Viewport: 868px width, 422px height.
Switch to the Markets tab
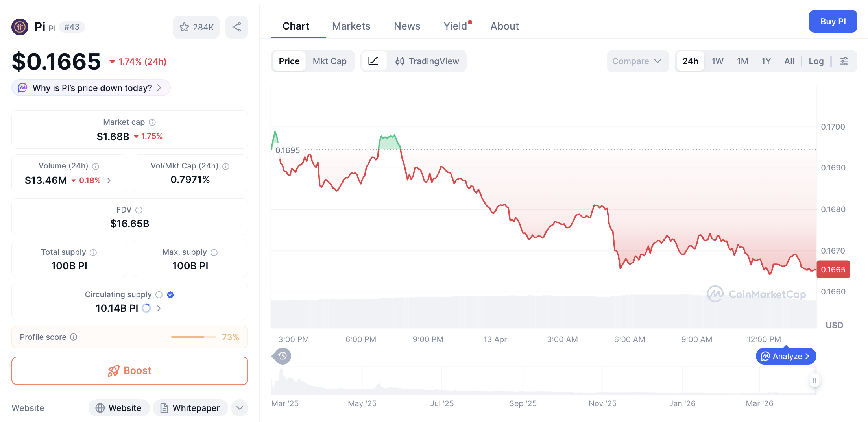pos(351,26)
